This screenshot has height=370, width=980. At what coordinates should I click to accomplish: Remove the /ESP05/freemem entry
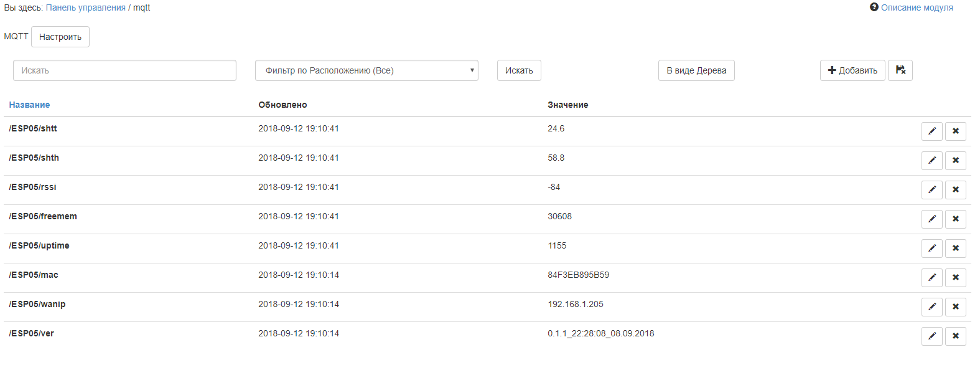point(955,219)
